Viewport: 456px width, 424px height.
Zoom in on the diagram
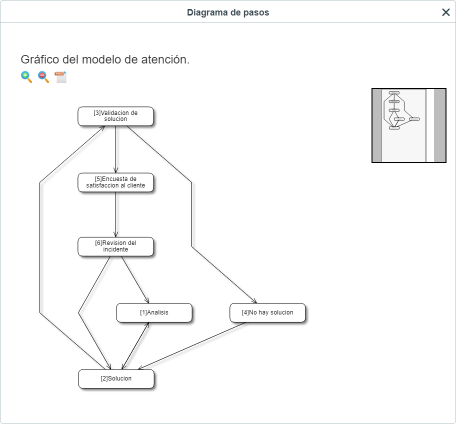click(x=27, y=77)
